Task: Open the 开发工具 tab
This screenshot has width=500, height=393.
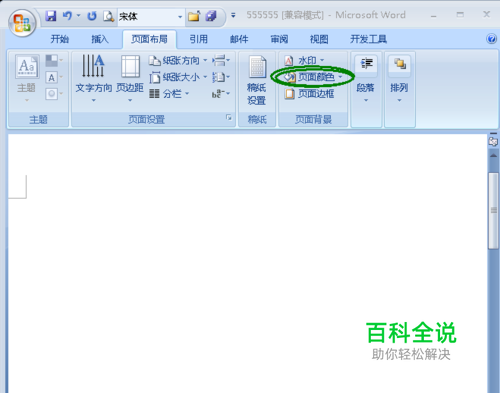Action: pos(368,39)
